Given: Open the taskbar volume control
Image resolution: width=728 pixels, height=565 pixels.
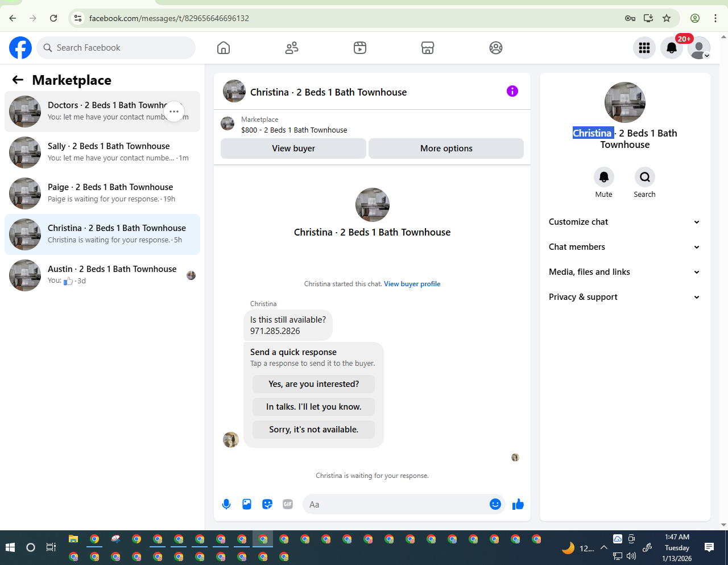Looking at the screenshot, I should point(631,556).
